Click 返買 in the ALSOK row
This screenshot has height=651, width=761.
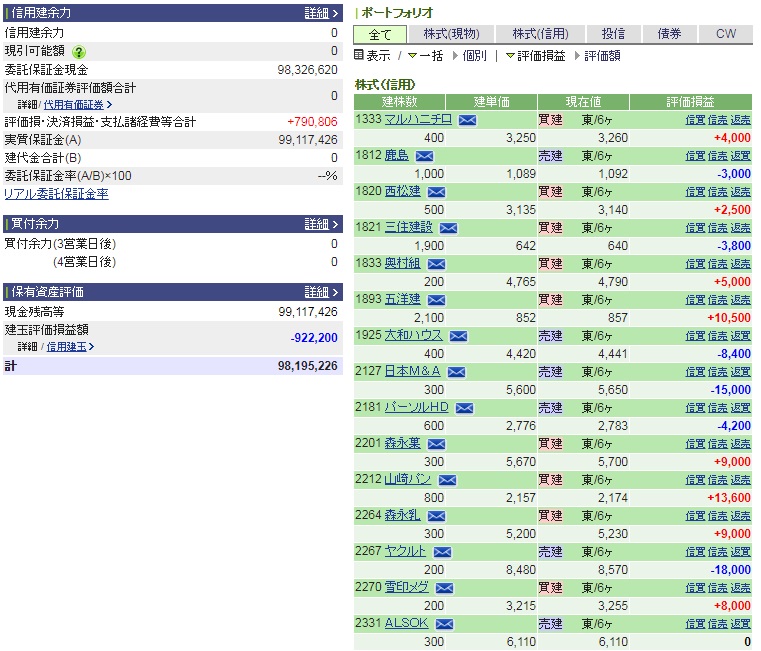click(741, 624)
